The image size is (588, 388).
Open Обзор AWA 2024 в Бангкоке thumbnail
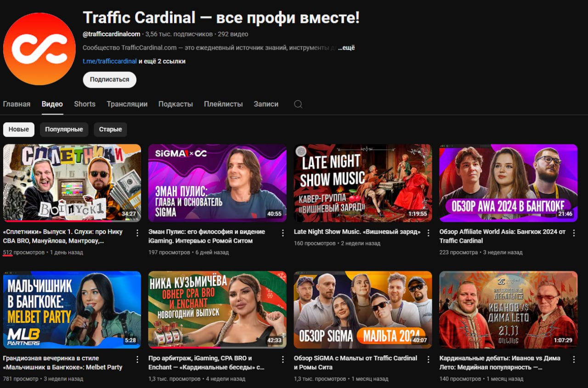pos(508,183)
